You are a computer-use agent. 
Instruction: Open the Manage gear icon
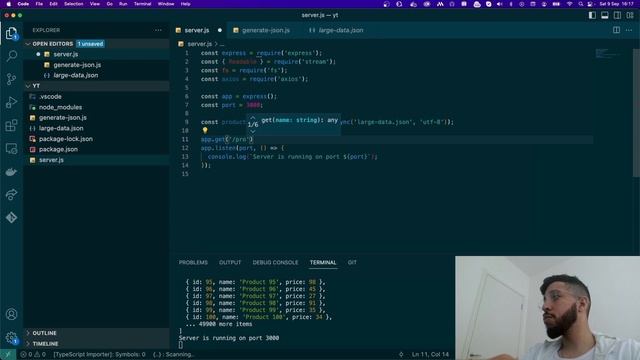point(11,338)
